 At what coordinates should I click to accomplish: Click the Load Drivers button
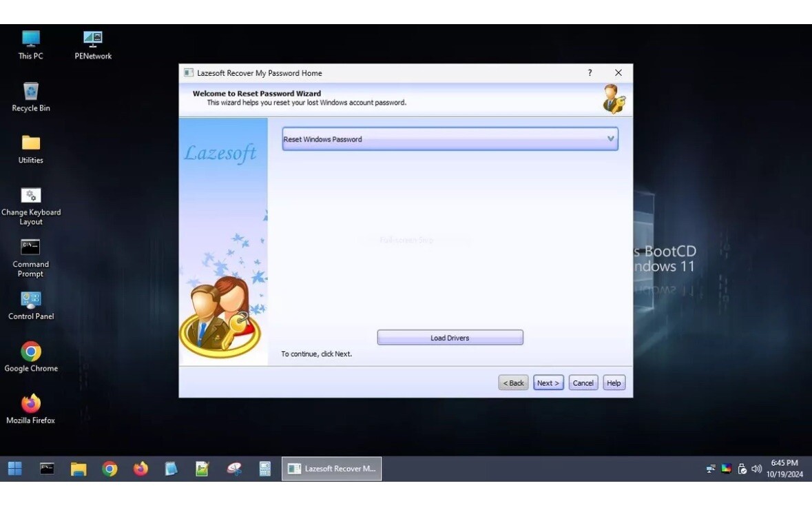point(450,337)
